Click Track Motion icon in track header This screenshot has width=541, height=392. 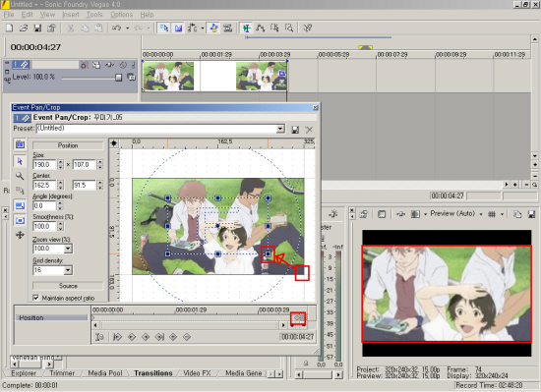[96, 65]
